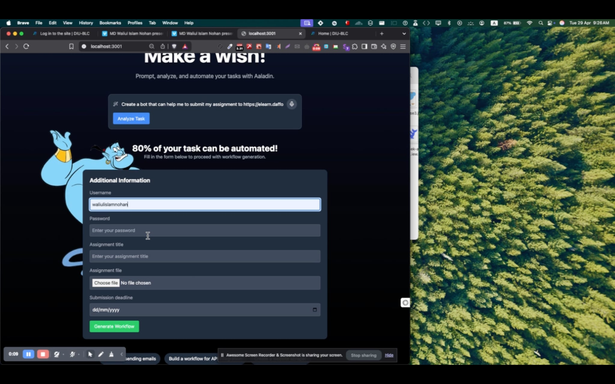Viewport: 615px width, 384px height.
Task: Collapse the recorder bar with the chevron
Action: 122,354
